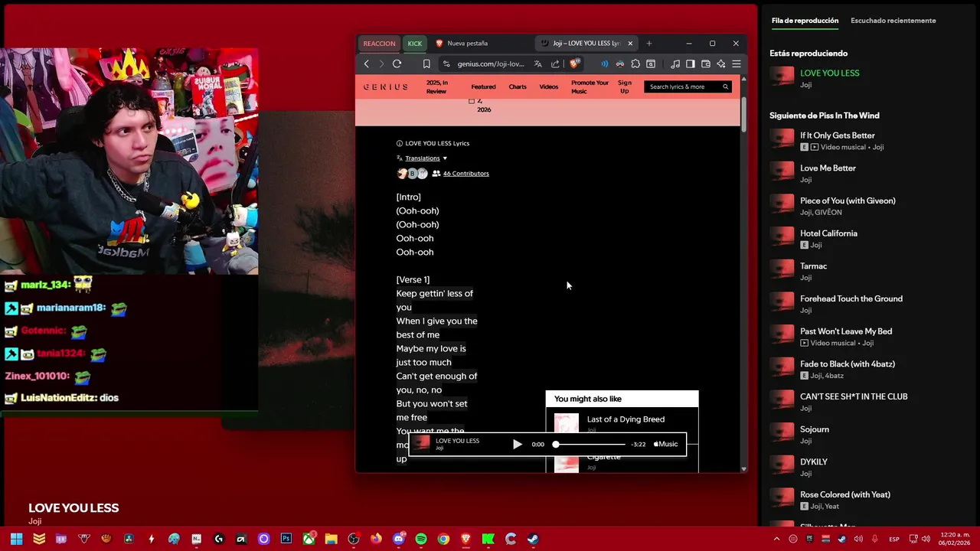Open the extensions puzzle icon
980x551 pixels.
(x=635, y=64)
